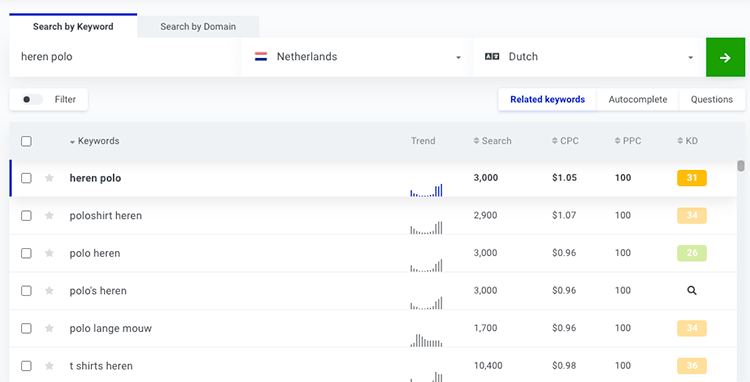This screenshot has height=382, width=750.
Task: Star the polo's heren keyword
Action: point(49,291)
